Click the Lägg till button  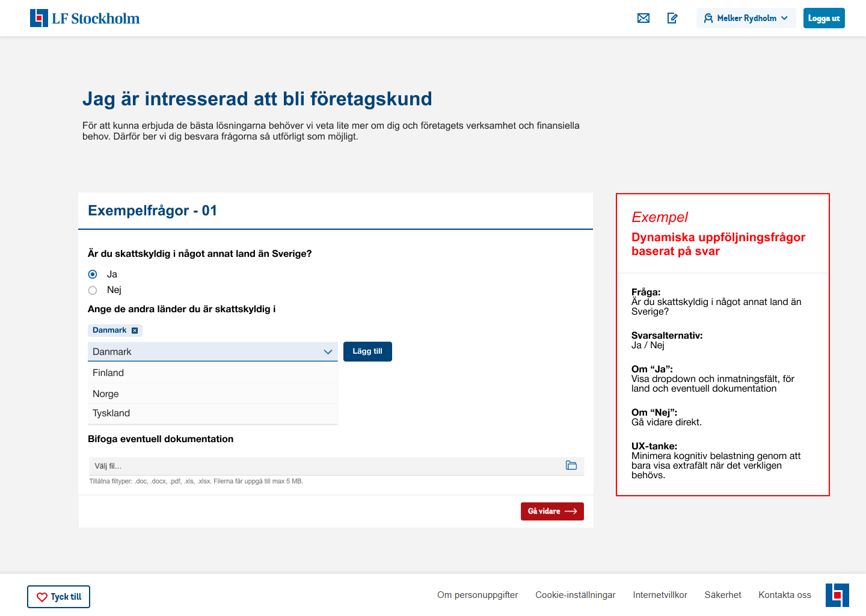coord(367,351)
